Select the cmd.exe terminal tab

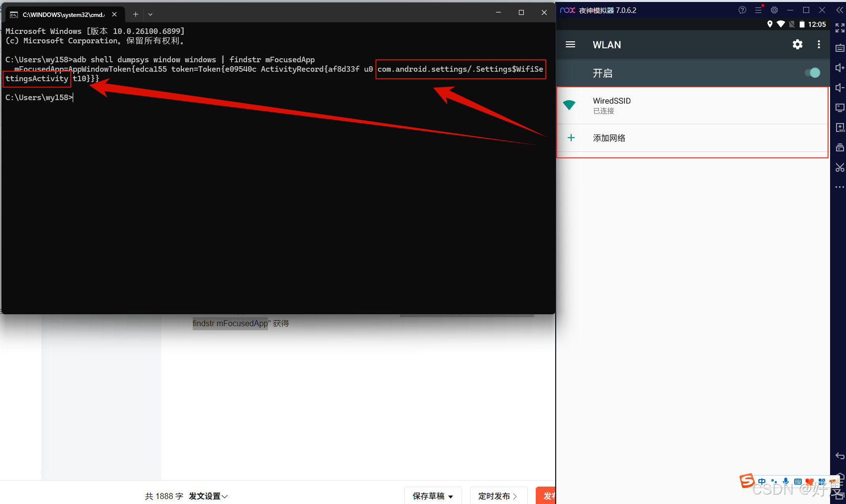click(64, 14)
